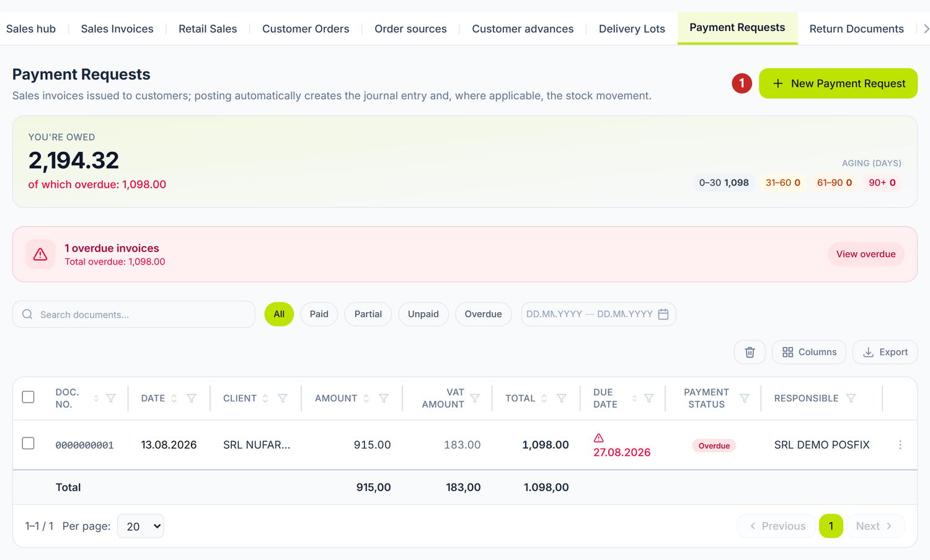
Task: Click the Export button
Action: [x=885, y=352]
